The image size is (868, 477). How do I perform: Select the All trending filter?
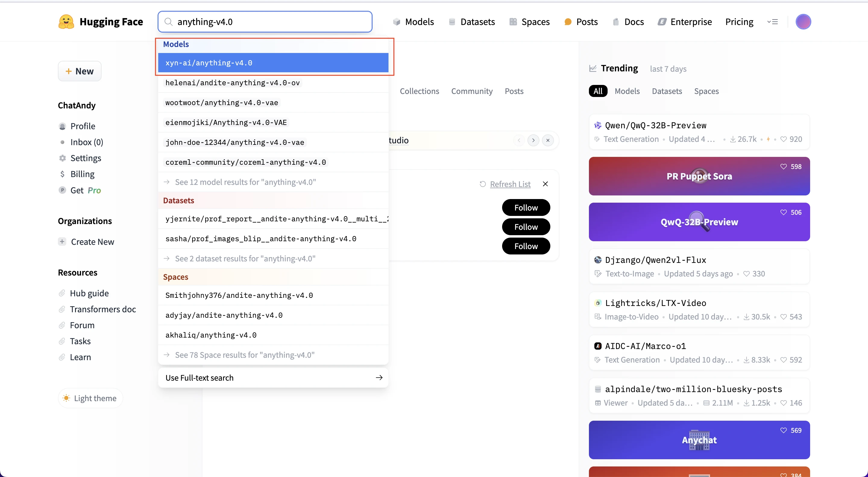(x=598, y=91)
